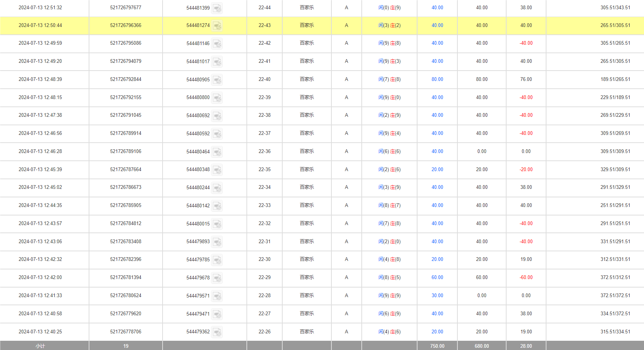This screenshot has height=350, width=644.
Task: Open video replay for game 544481399
Action: [218, 8]
